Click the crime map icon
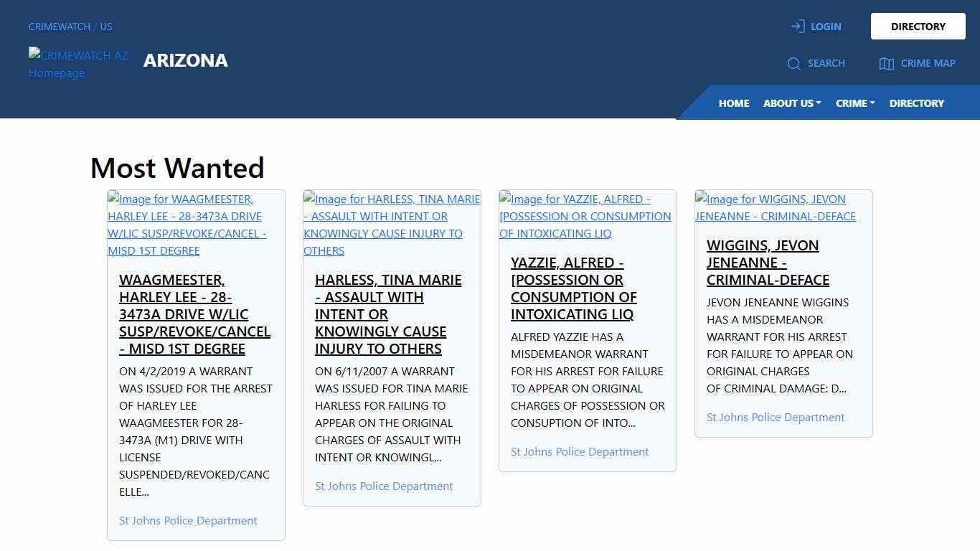This screenshot has width=980, height=551. (886, 64)
